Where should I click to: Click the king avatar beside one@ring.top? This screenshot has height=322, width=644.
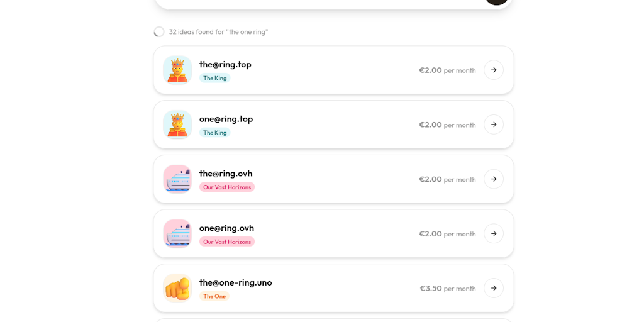click(x=177, y=125)
